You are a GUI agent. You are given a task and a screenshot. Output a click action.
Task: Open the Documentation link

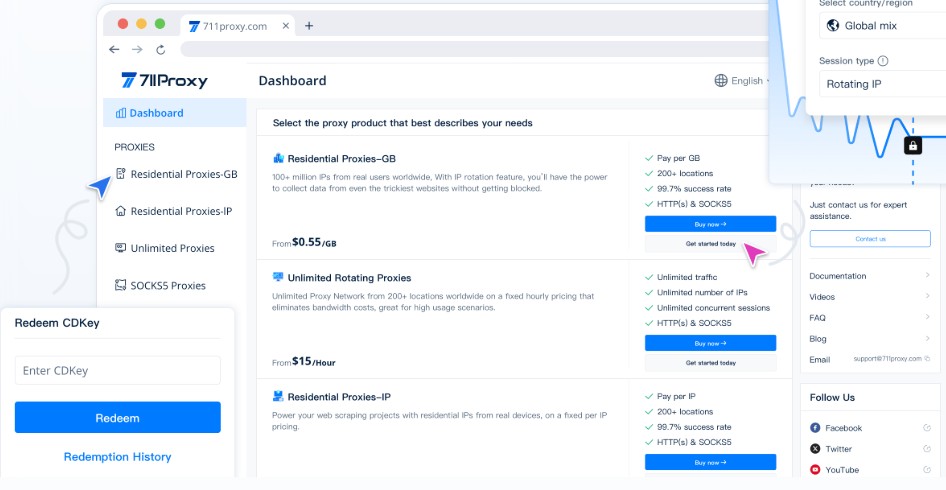(x=837, y=276)
